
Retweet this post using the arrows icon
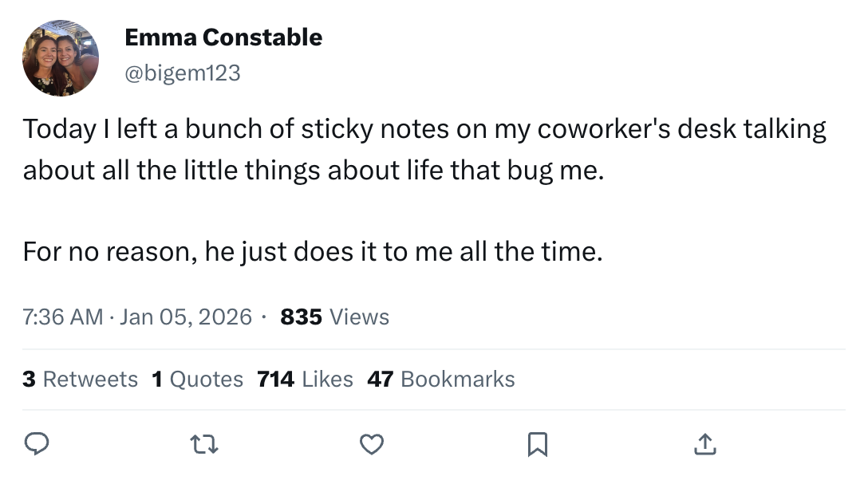(204, 444)
